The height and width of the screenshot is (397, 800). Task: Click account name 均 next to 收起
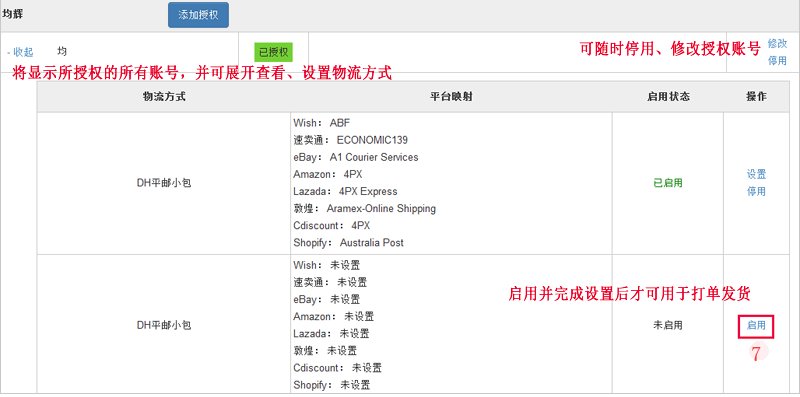point(62,51)
